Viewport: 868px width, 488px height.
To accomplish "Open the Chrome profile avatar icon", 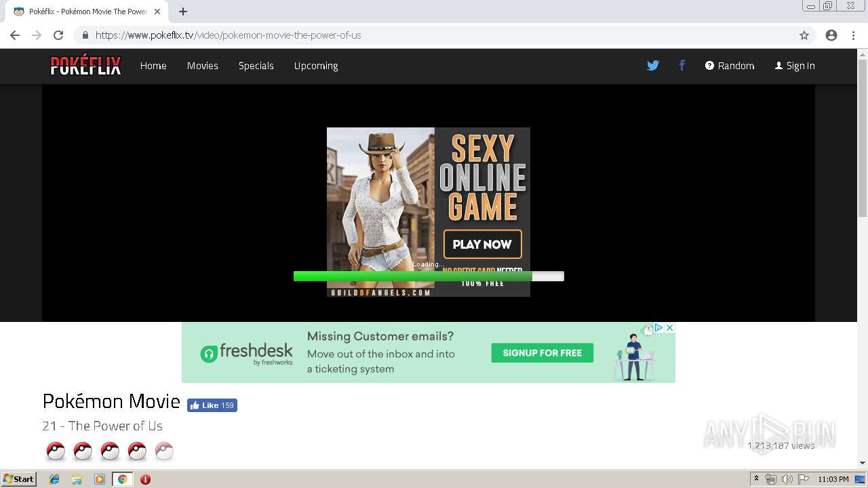I will [x=831, y=35].
